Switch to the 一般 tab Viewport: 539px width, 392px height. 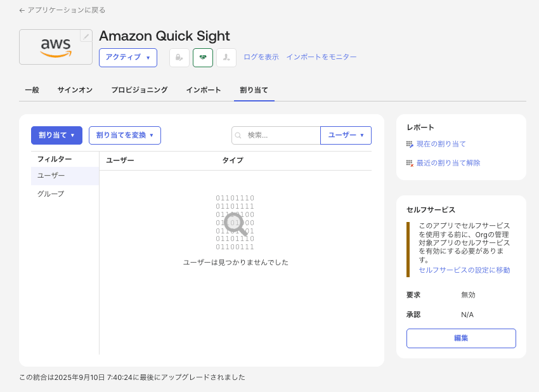pyautogui.click(x=32, y=90)
